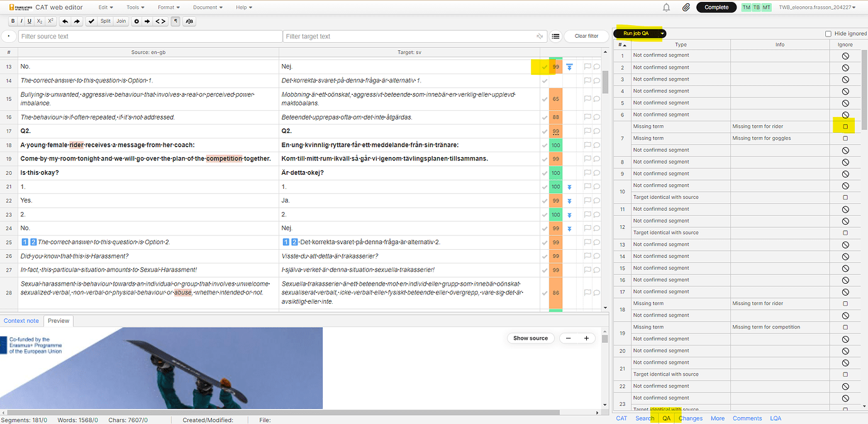Toggle non-printing characters pilcrow button
The image size is (868, 424).
(x=175, y=21)
